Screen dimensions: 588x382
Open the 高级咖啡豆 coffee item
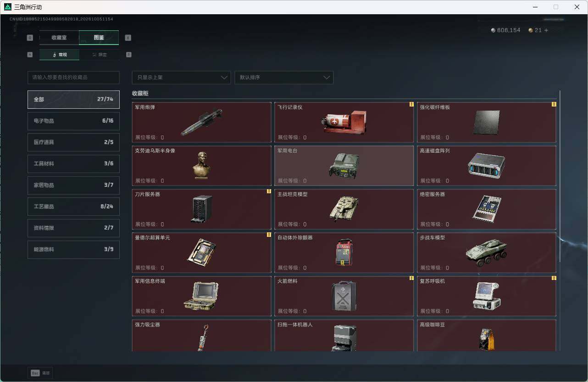487,336
